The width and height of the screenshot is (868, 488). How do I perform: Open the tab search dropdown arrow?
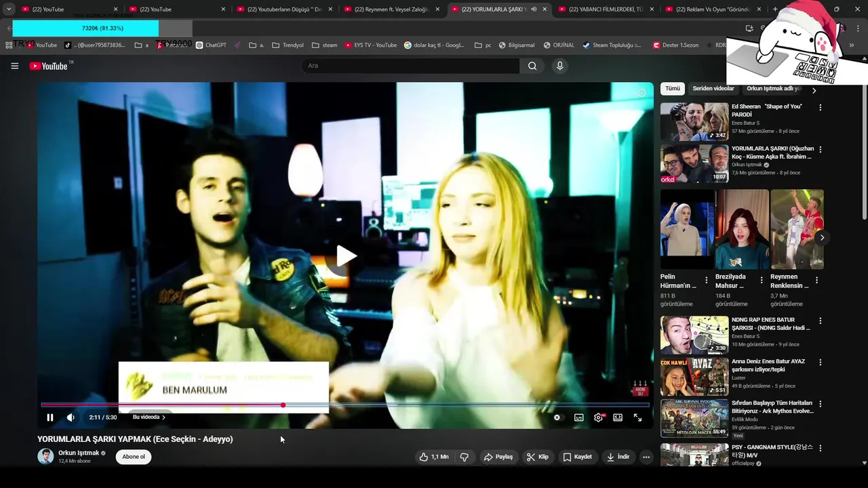pos(9,9)
